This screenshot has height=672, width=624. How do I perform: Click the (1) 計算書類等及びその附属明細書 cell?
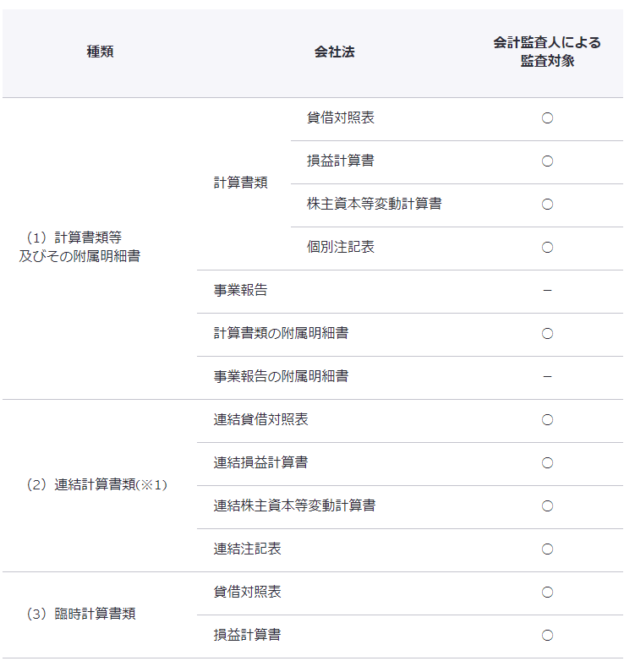point(79,247)
